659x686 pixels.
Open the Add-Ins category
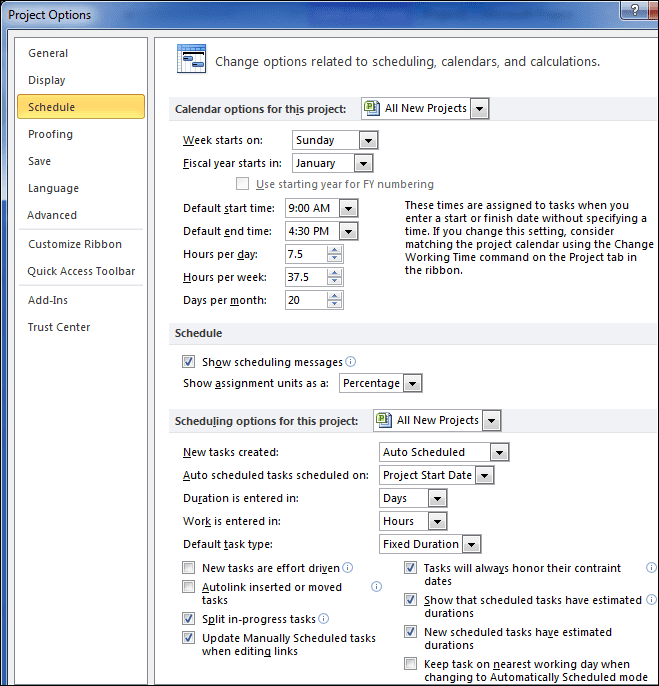pos(81,300)
